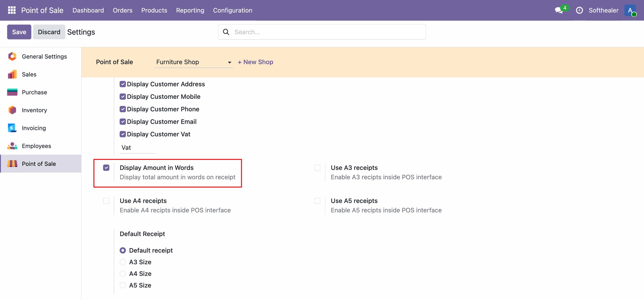The width and height of the screenshot is (644, 300).
Task: Click the Purchase card icon
Action: point(12,92)
